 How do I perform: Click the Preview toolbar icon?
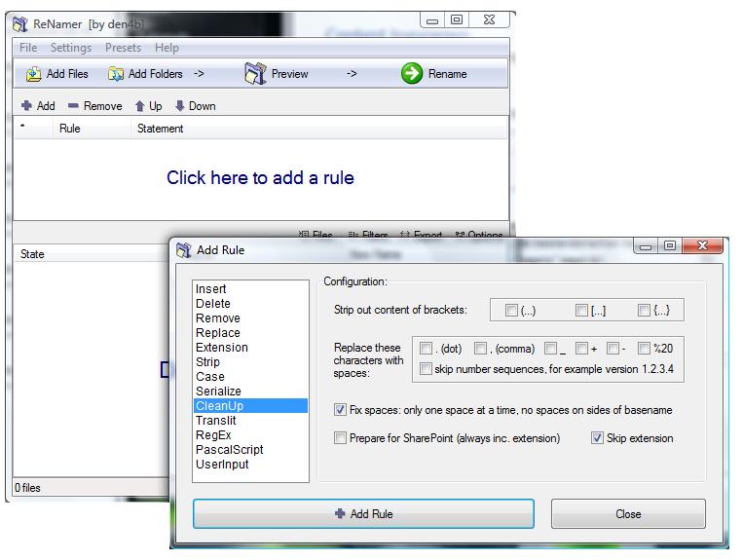tap(255, 73)
